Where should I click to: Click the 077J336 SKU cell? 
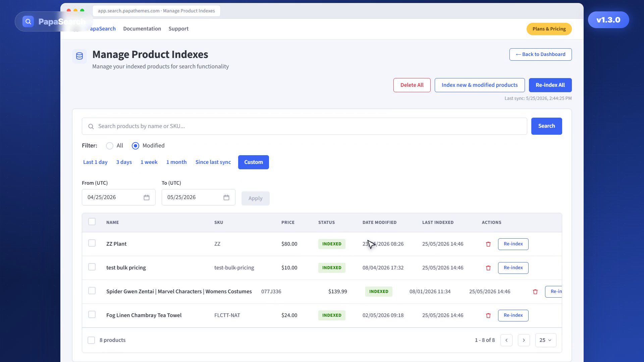pos(271,292)
